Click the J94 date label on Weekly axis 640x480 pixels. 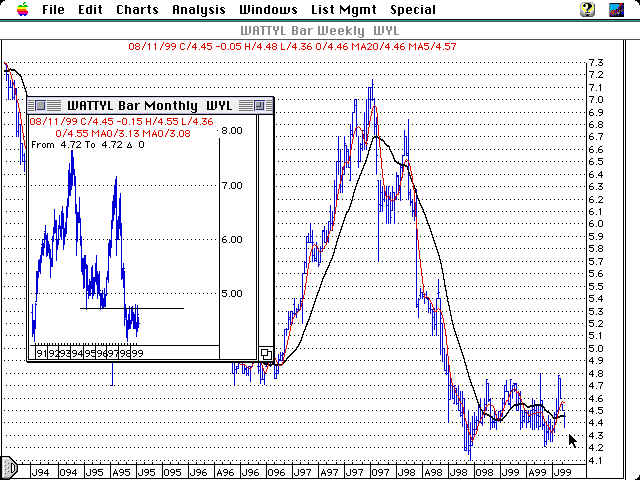[40, 473]
